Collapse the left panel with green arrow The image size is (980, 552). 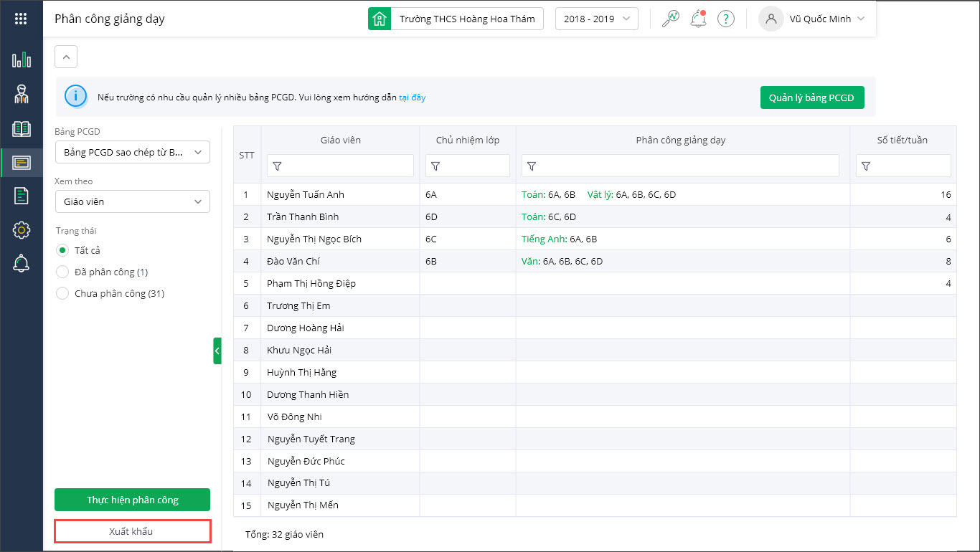(217, 351)
